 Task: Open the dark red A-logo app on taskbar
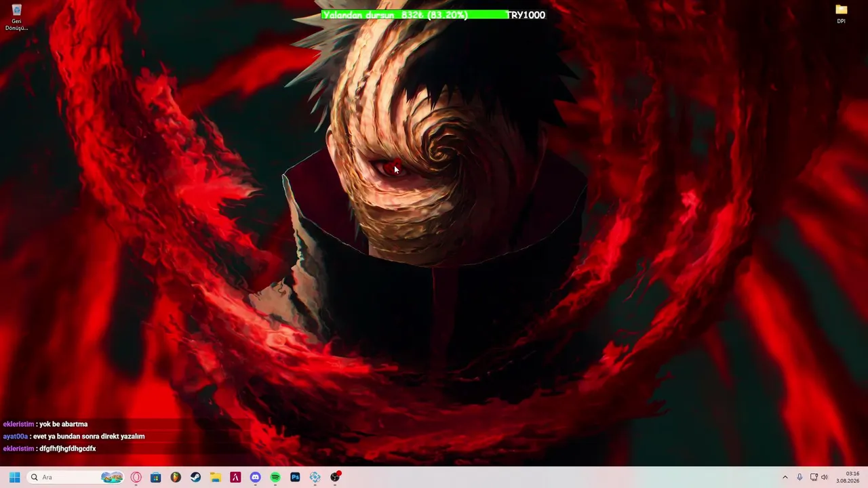(235, 477)
